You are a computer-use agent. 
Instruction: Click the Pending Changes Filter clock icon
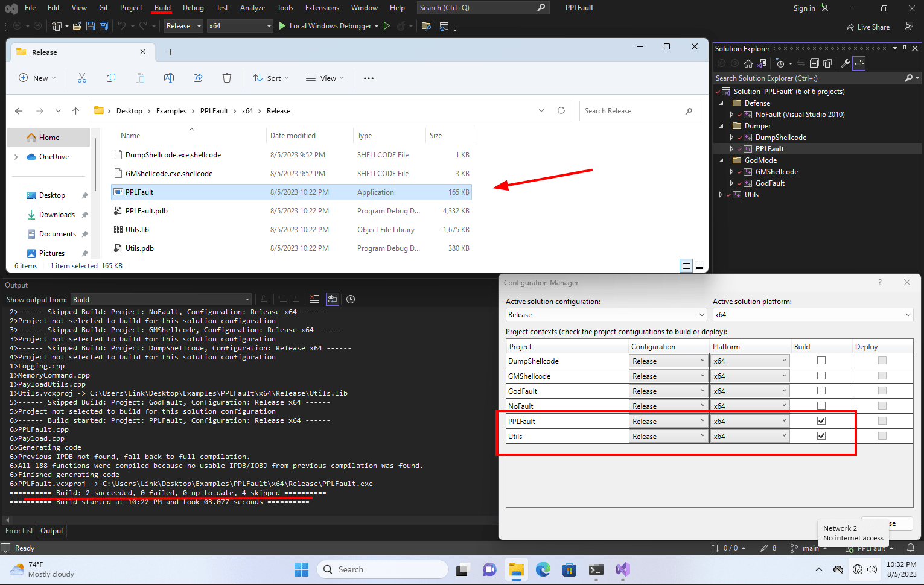pyautogui.click(x=780, y=63)
